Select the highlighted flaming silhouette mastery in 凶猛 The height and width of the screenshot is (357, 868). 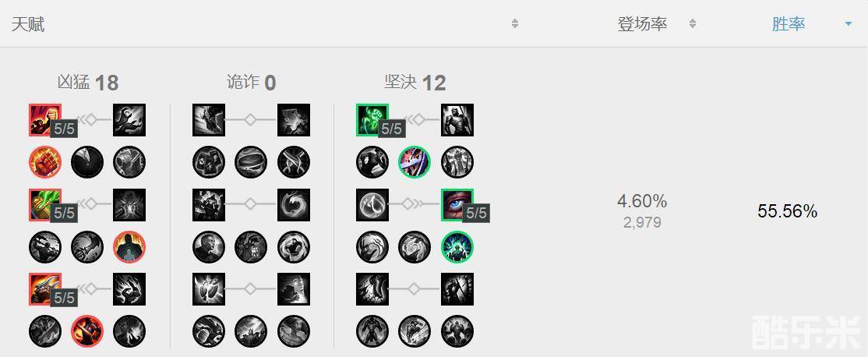129,247
